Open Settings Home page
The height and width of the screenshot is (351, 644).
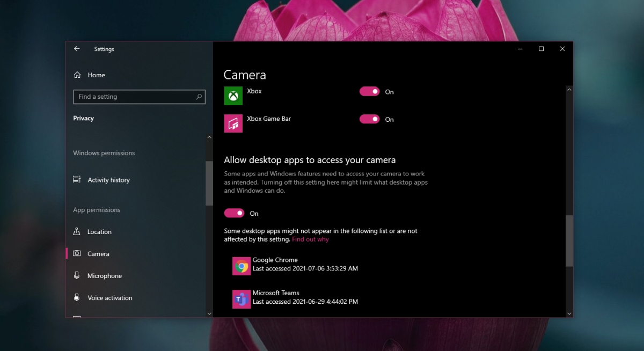(97, 75)
